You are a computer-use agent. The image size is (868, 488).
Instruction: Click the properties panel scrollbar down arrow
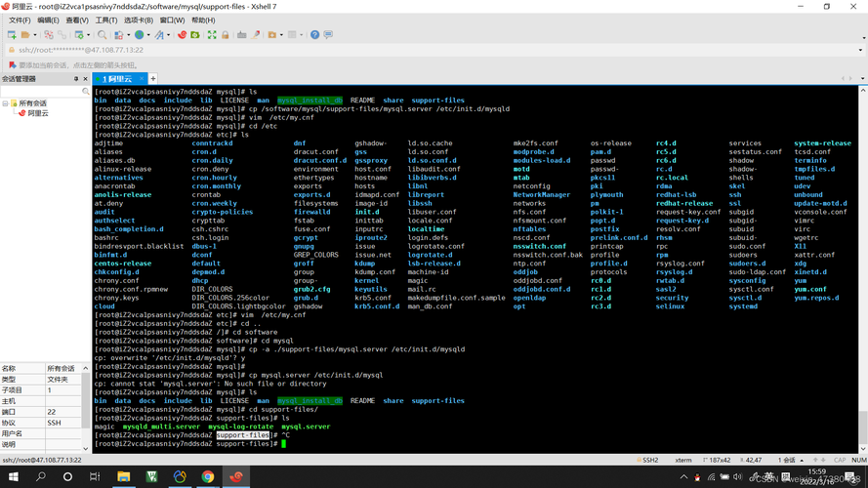click(85, 449)
